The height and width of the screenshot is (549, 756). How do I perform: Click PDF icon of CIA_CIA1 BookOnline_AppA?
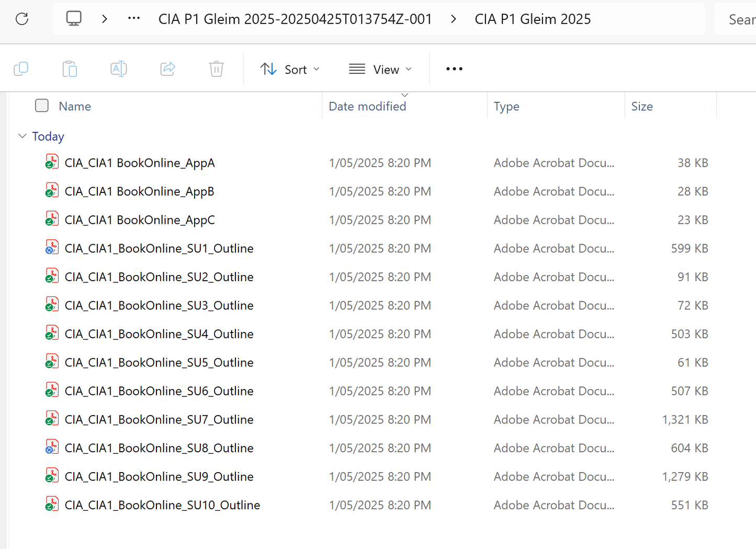tap(51, 162)
